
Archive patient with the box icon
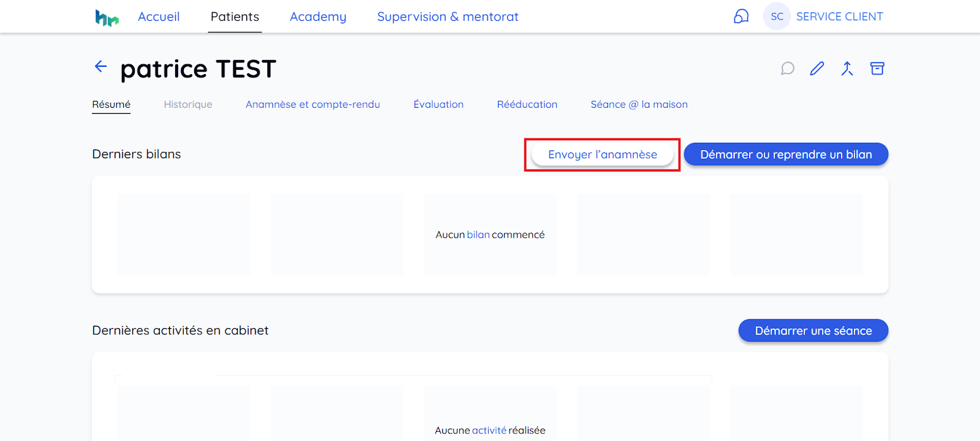coord(877,69)
